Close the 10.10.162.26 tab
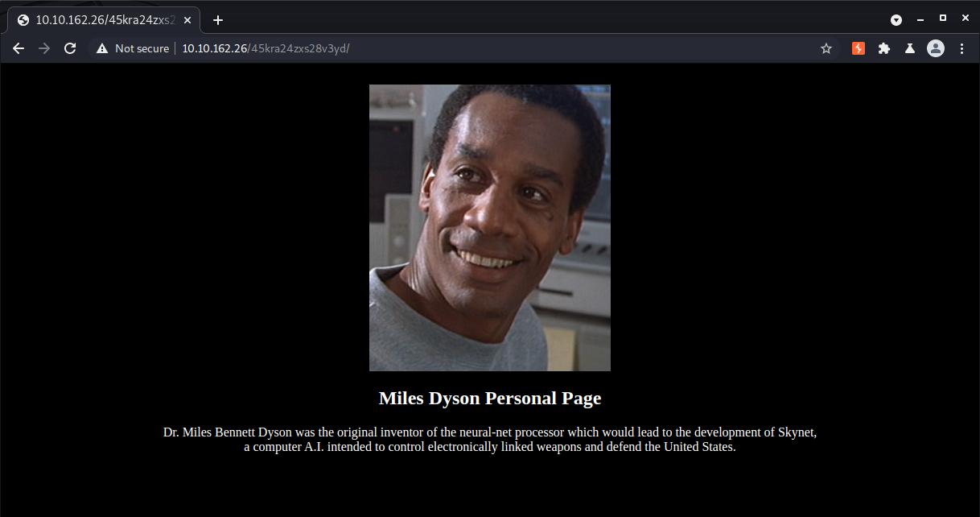Screen dimensions: 980x517 pyautogui.click(x=187, y=20)
